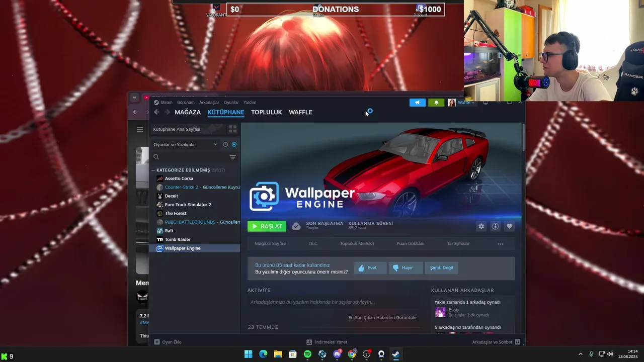Click the back arrow in Steam navigation

[156, 112]
